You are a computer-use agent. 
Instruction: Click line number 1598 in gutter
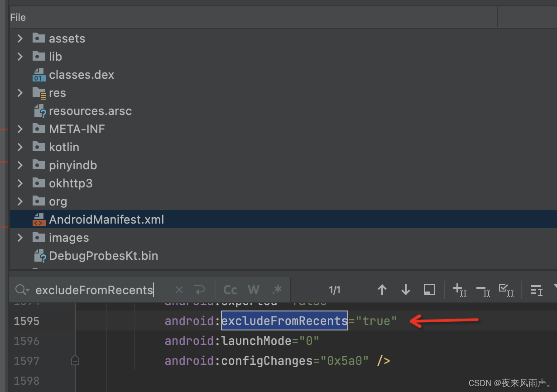click(x=27, y=381)
